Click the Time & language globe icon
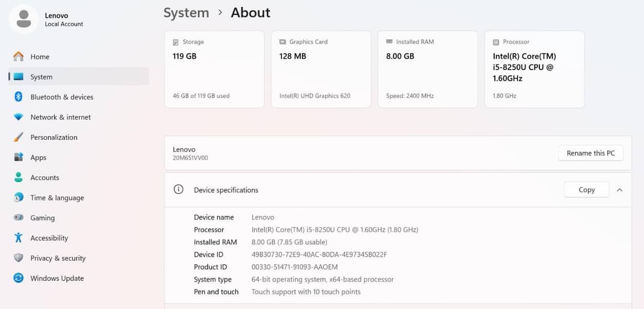Viewport: 644px width, 309px height. click(19, 198)
